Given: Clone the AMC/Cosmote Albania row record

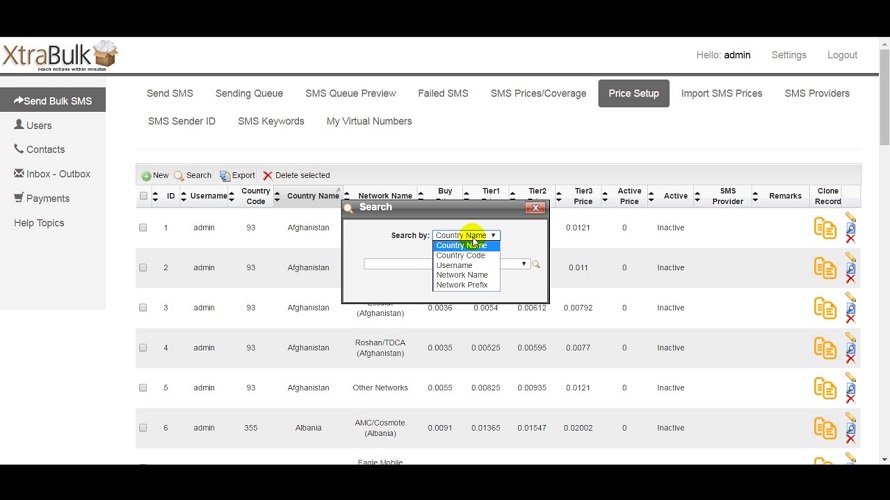Looking at the screenshot, I should pos(825,428).
